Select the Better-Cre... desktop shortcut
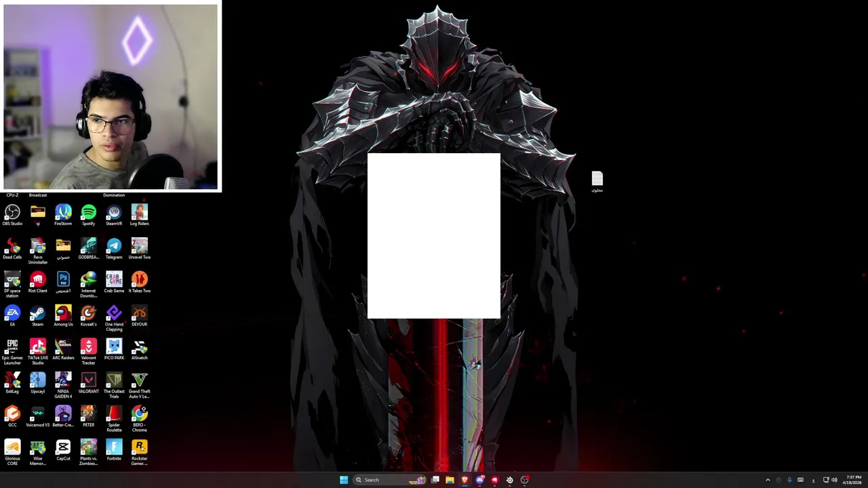Viewport: 868px width, 488px height. tap(63, 417)
